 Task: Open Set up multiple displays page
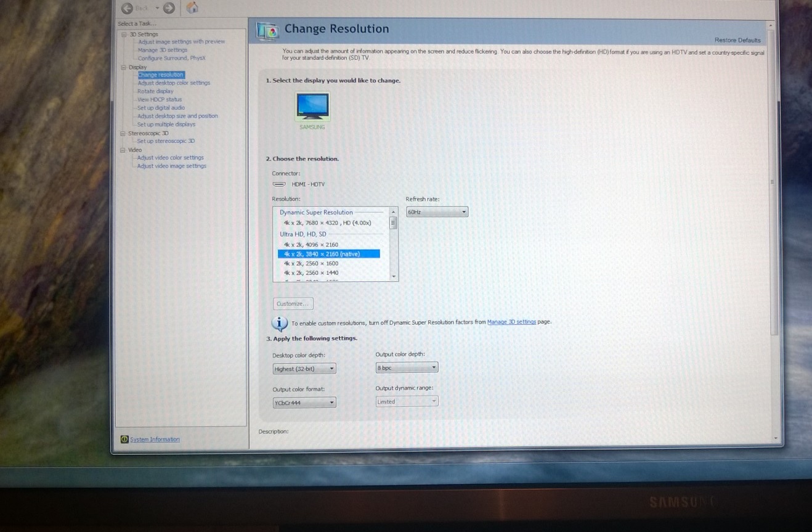tap(166, 125)
